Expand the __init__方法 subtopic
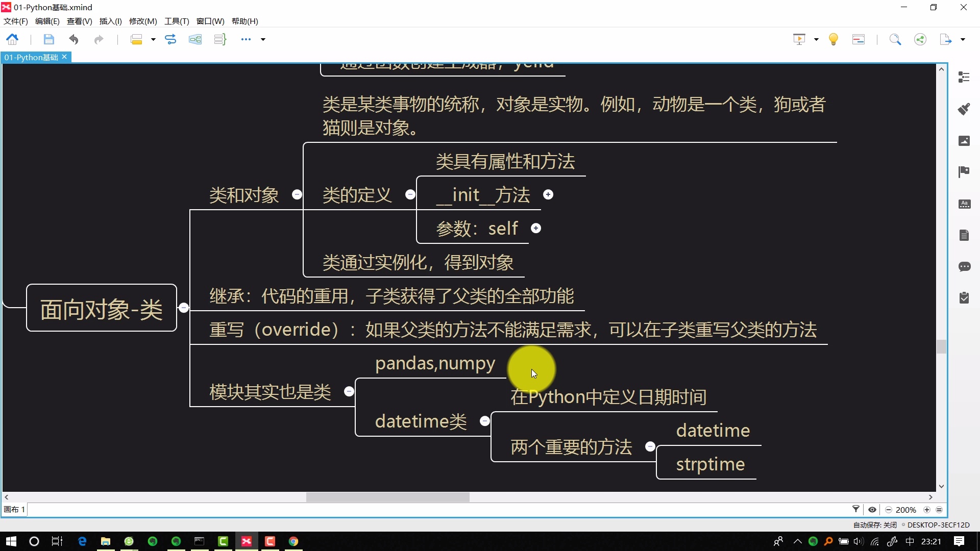 click(549, 194)
